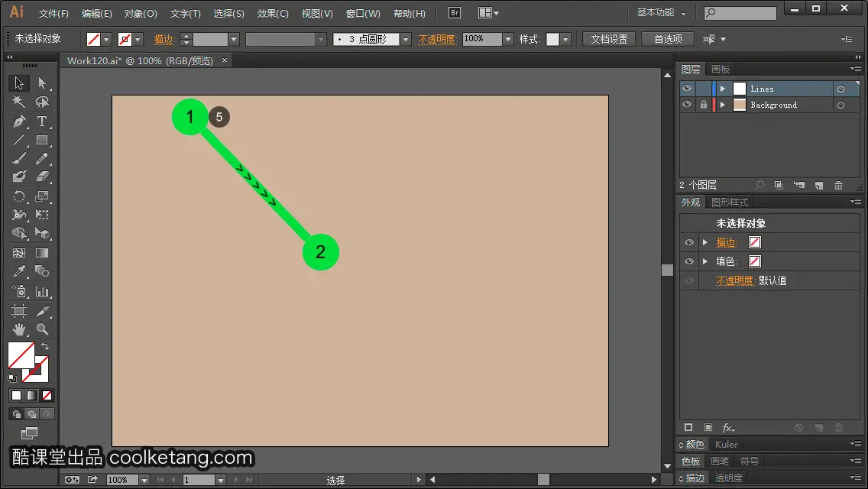The width and height of the screenshot is (868, 489).
Task: Set paint mode to None
Action: 47,396
